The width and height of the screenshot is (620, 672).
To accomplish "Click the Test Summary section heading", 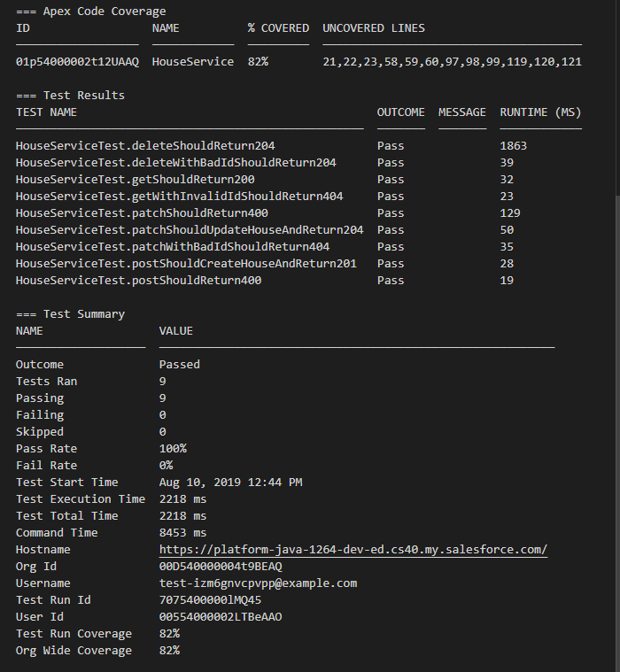I will pos(70,314).
